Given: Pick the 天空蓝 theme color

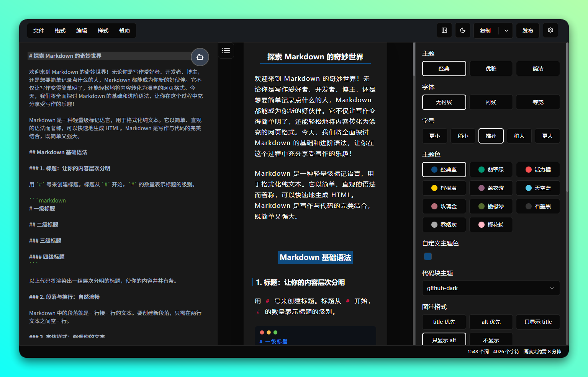Looking at the screenshot, I should tap(538, 188).
